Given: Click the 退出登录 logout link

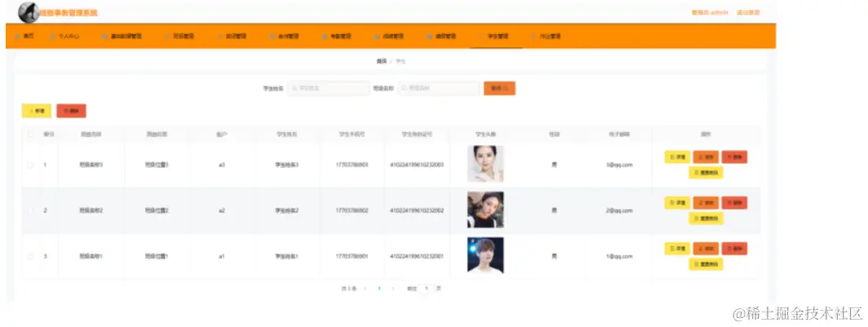Looking at the screenshot, I should (x=748, y=12).
